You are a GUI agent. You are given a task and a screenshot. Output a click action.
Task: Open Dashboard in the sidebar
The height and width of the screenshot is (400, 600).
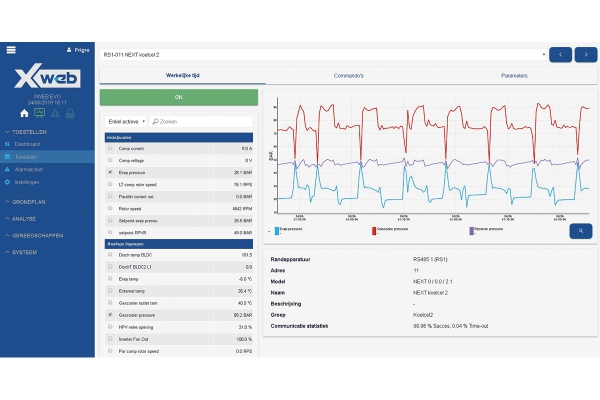[x=27, y=144]
